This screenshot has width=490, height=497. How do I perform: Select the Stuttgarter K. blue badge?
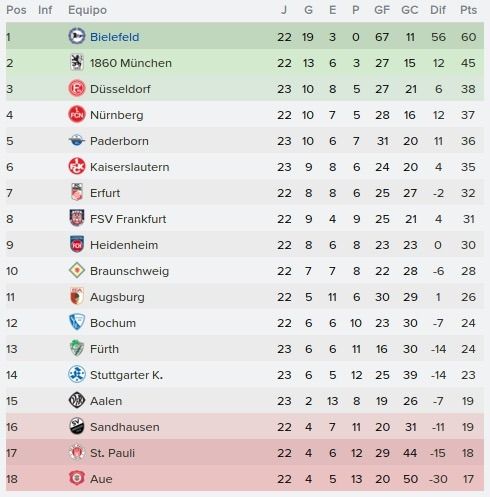[x=76, y=374]
